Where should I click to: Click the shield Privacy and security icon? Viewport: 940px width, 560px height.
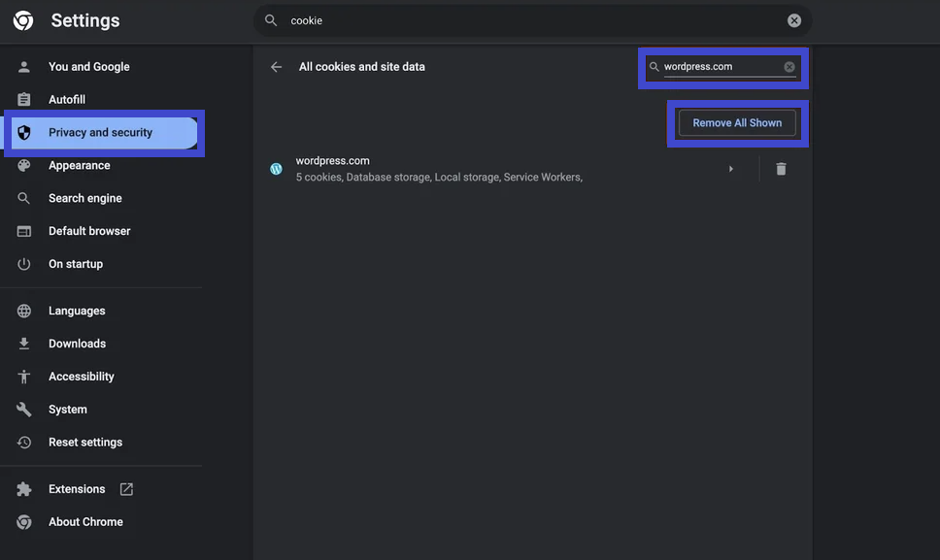click(24, 132)
